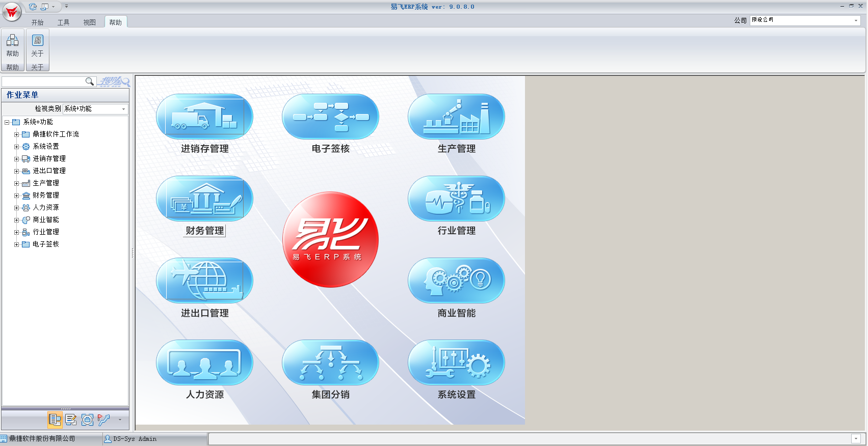Open the 进出口管理 globe module icon
This screenshot has height=446, width=868.
(x=204, y=281)
